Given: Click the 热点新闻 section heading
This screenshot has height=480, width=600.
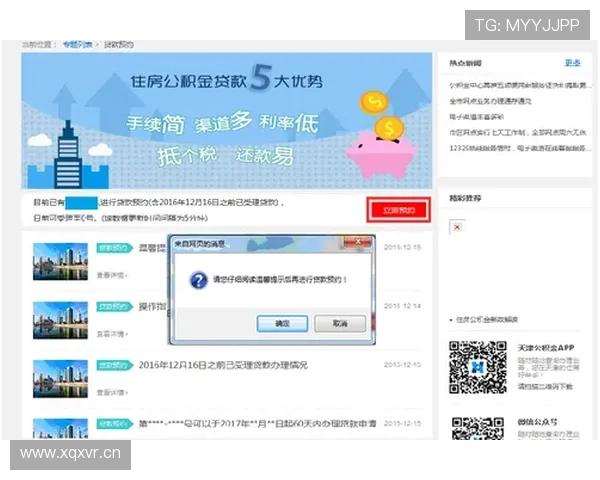Looking at the screenshot, I should point(465,63).
